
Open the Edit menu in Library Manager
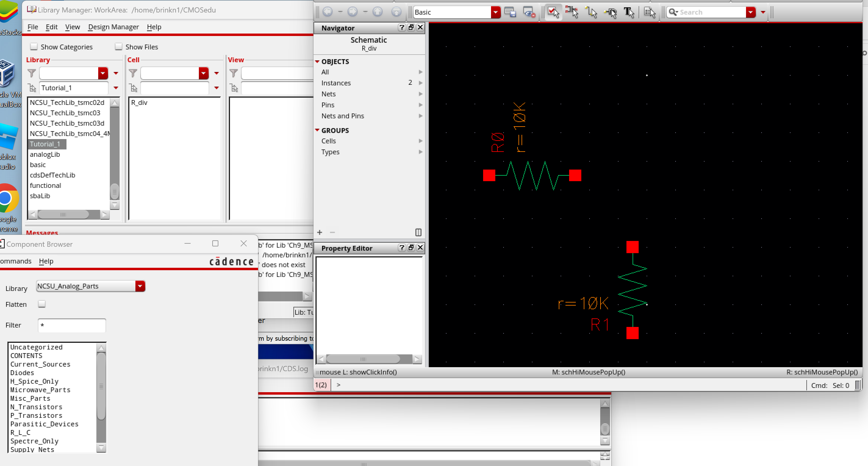(51, 27)
